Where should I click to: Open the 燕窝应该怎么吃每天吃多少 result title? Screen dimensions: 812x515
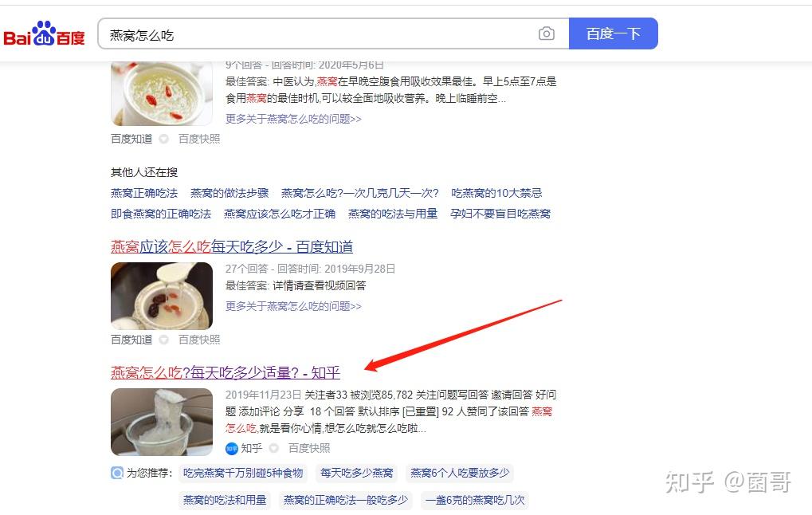pyautogui.click(x=231, y=246)
